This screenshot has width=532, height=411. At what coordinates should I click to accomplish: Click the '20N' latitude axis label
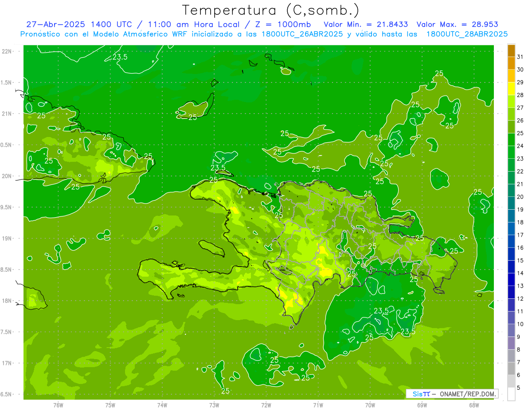tap(7, 176)
